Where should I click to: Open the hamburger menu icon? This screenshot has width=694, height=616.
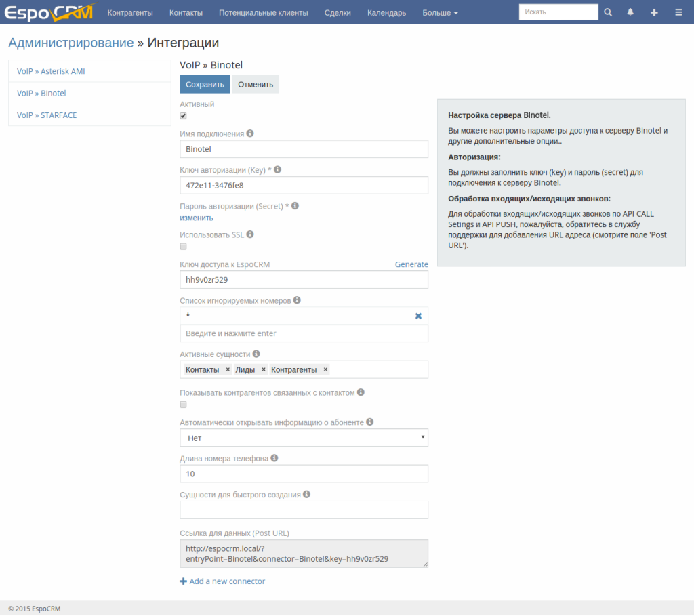[x=678, y=12]
